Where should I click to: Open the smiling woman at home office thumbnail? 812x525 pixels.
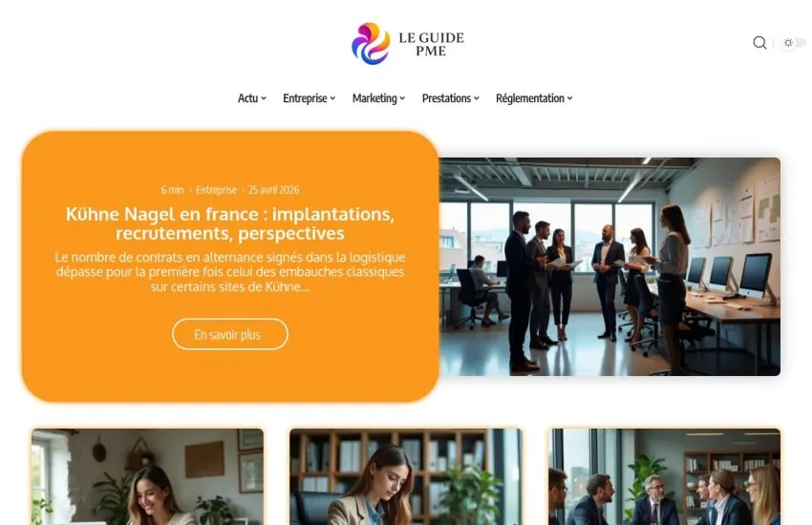pyautogui.click(x=147, y=476)
